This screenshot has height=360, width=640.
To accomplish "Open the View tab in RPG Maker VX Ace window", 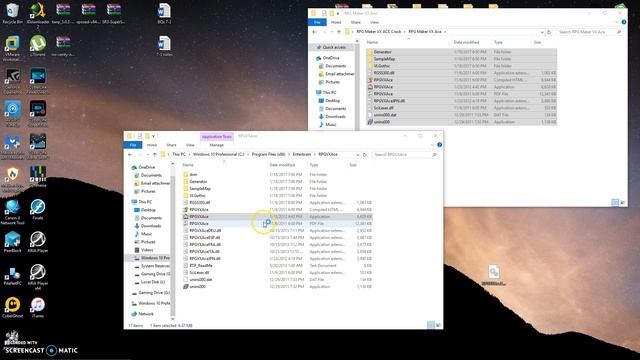I will pos(374,22).
